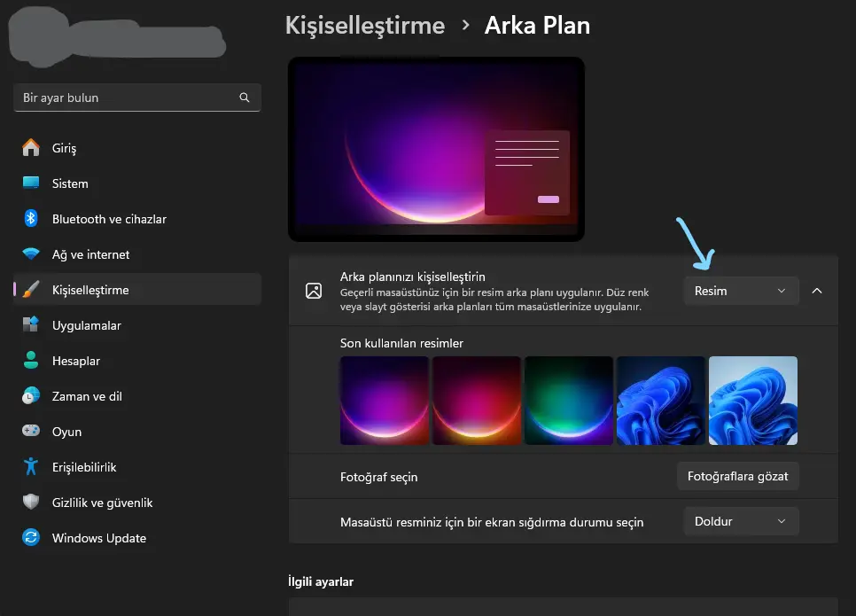
Task: Open Hesaplar settings
Action: [x=137, y=361]
